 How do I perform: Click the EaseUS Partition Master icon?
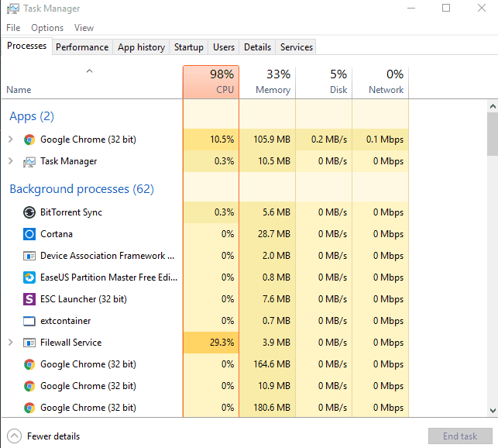(29, 277)
